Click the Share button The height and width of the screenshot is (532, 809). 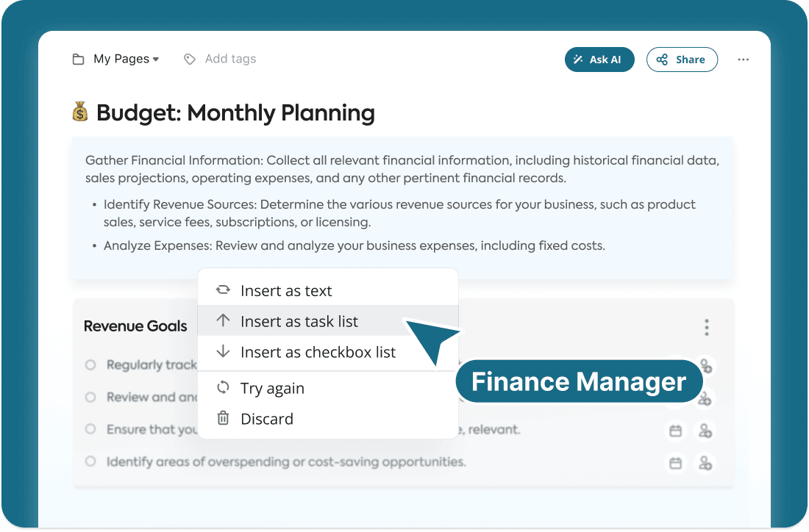click(682, 60)
